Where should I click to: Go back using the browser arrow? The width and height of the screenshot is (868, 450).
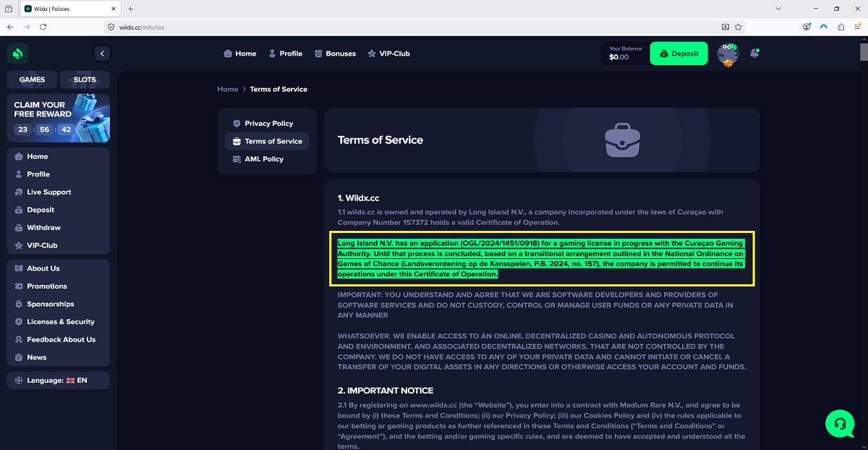[10, 27]
